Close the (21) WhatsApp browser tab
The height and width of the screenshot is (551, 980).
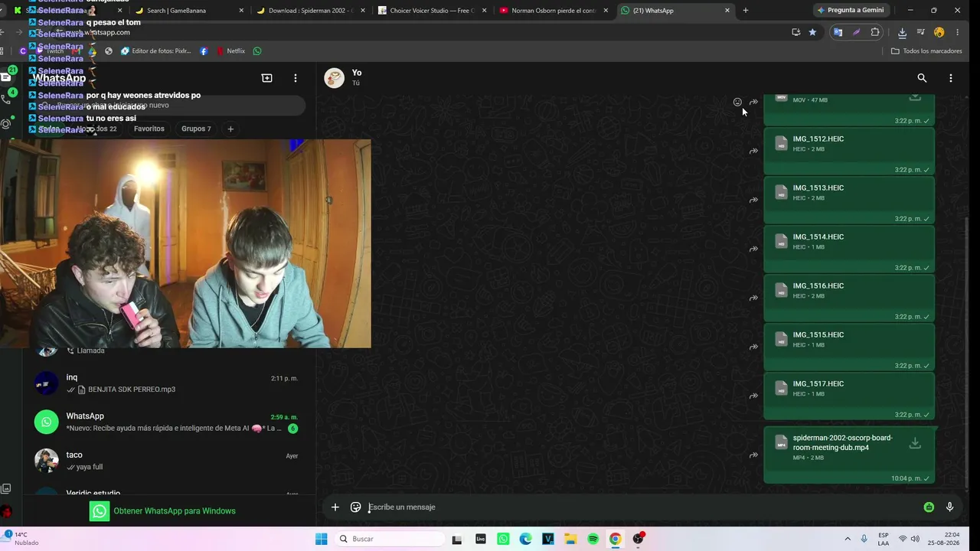click(x=727, y=11)
